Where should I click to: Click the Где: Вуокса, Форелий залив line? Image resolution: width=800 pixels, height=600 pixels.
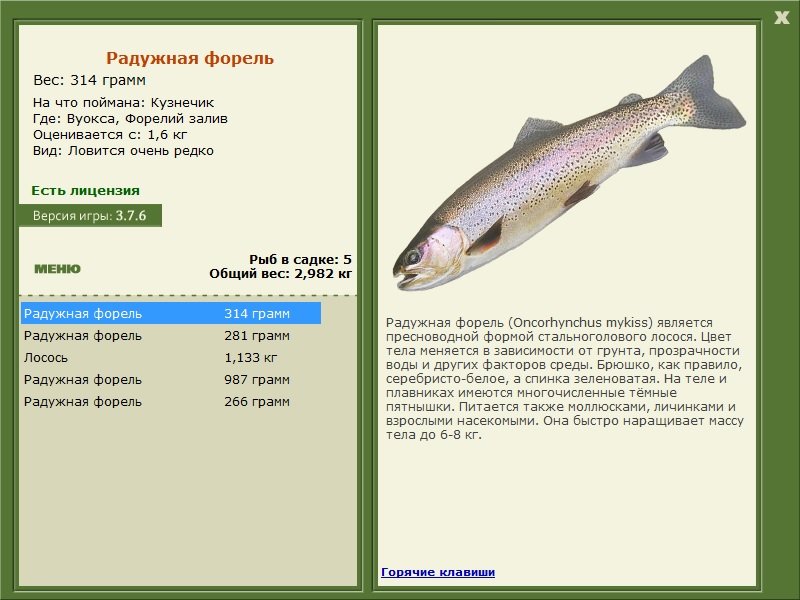pos(130,119)
